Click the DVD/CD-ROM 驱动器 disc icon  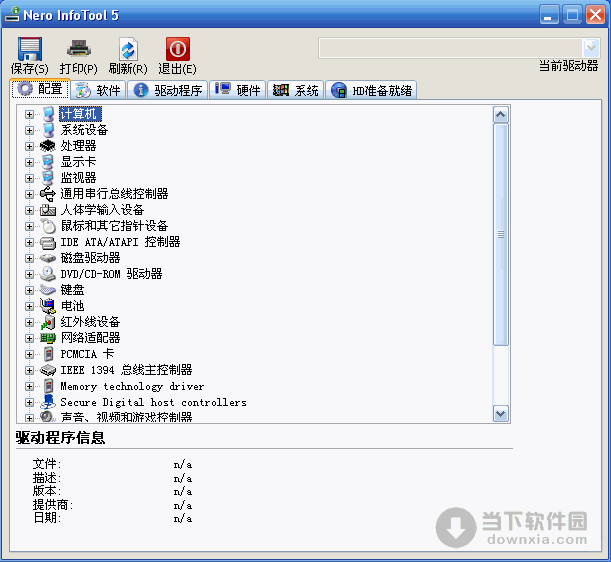(x=48, y=274)
